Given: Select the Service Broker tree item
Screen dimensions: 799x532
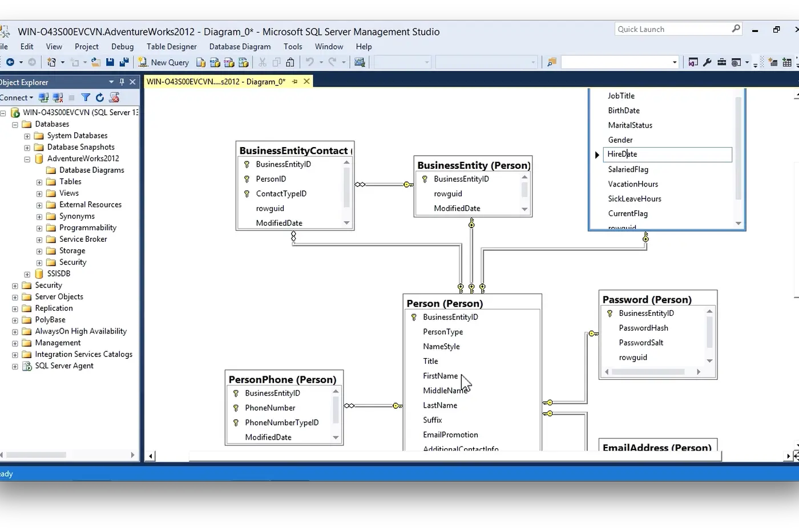Looking at the screenshot, I should (x=83, y=239).
